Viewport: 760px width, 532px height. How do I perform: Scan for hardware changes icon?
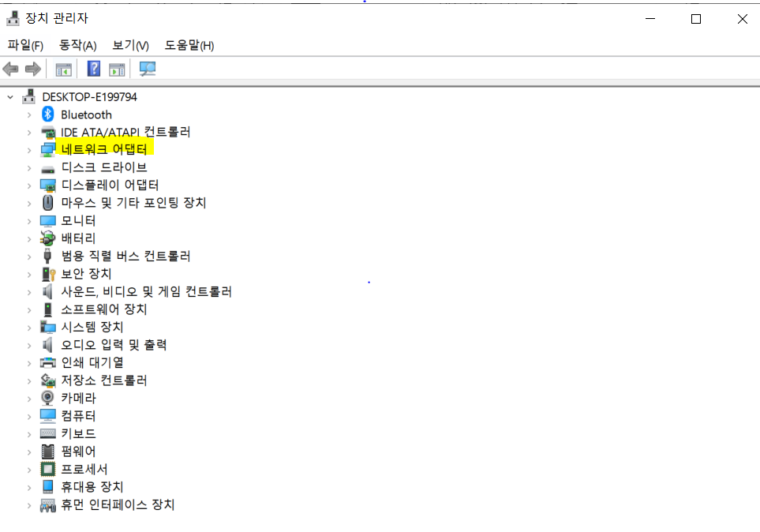[x=148, y=69]
